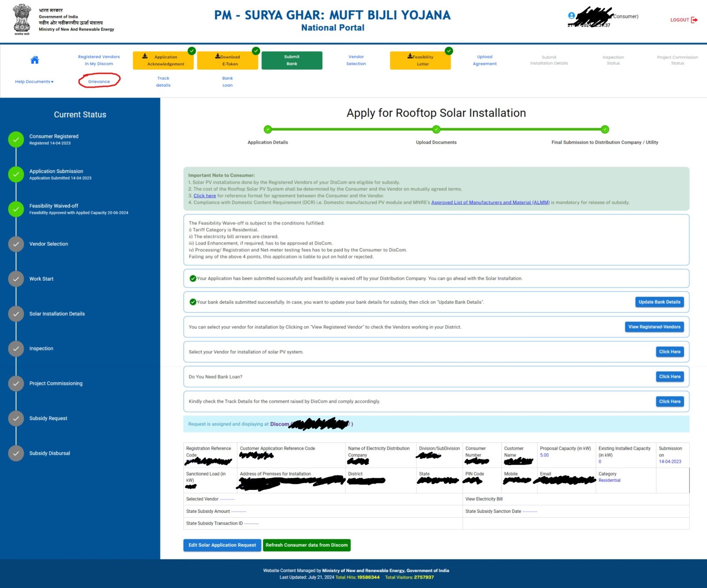Click the Download E-Token button
The height and width of the screenshot is (588, 707).
click(x=228, y=61)
